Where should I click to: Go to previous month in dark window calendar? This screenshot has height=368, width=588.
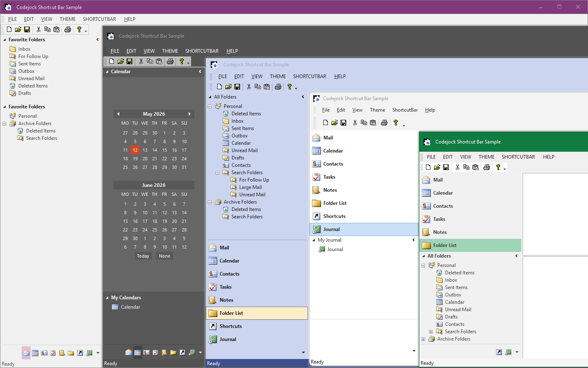click(118, 114)
